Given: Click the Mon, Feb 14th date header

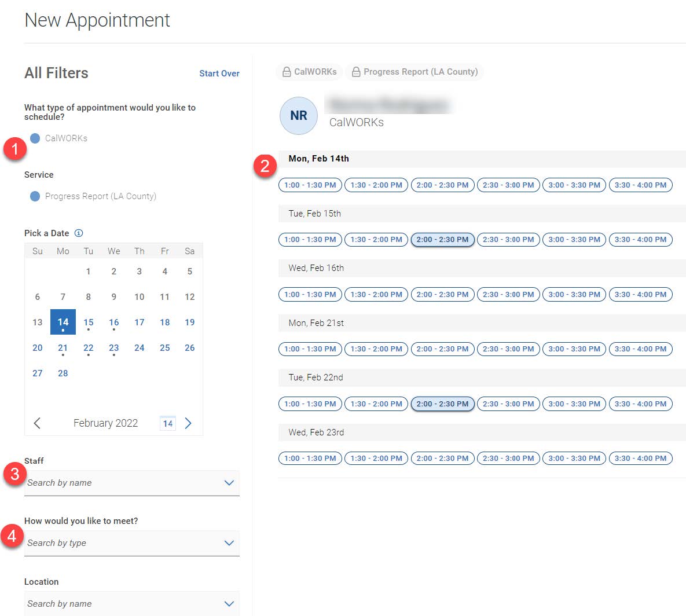Looking at the screenshot, I should [x=319, y=158].
